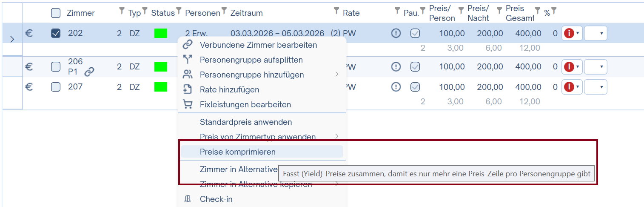Choose Verbundene Zimmer bearbeiten menu entry

click(258, 45)
